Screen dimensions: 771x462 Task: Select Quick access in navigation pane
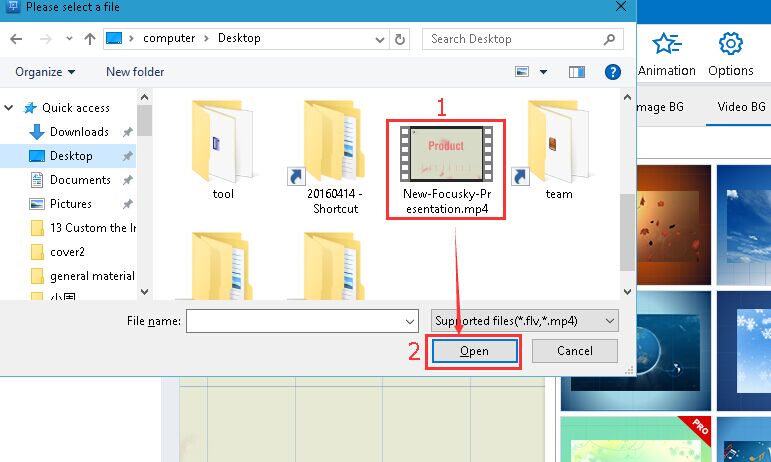(76, 108)
